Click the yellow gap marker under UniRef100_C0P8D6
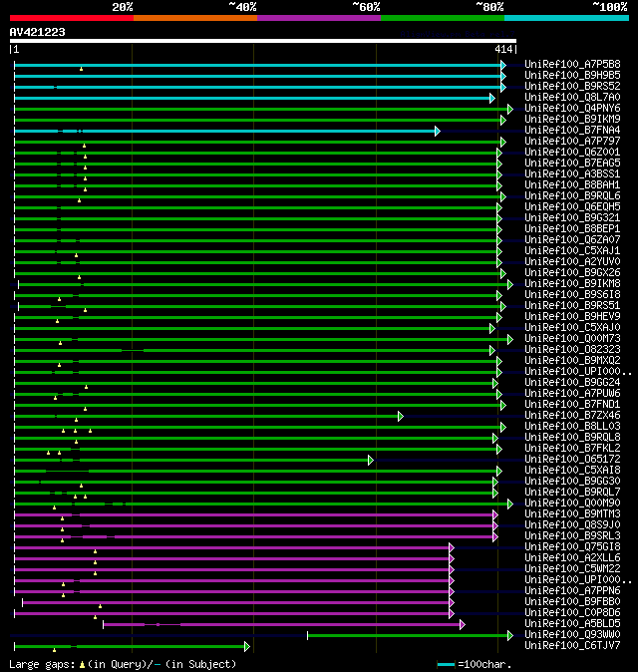 click(95, 617)
